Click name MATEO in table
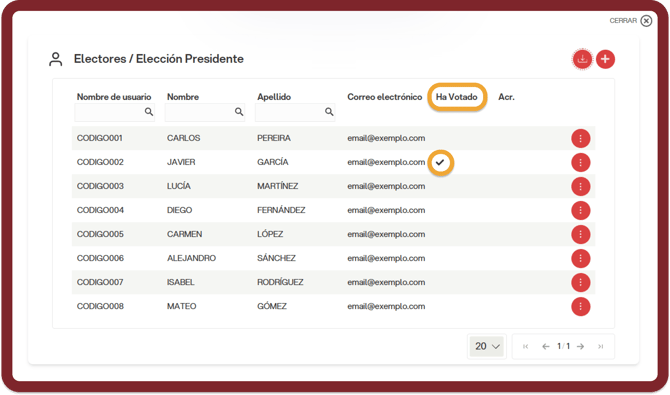This screenshot has height=395, width=670. pos(182,306)
